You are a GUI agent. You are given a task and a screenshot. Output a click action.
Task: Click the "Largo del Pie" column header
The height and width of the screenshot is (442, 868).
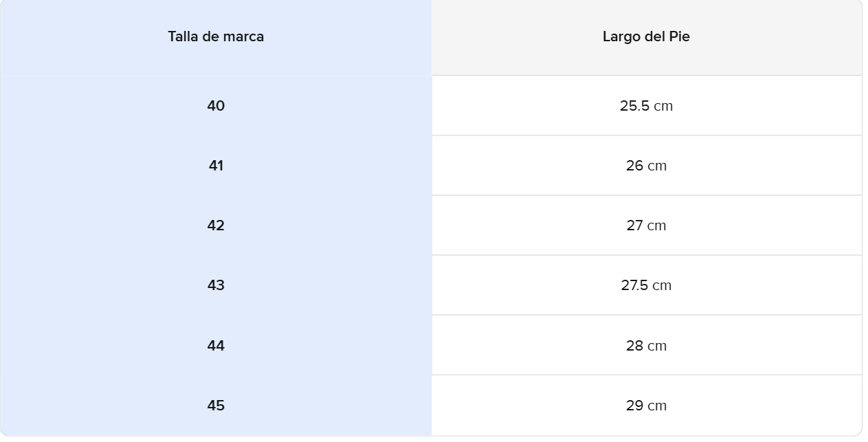(x=646, y=37)
